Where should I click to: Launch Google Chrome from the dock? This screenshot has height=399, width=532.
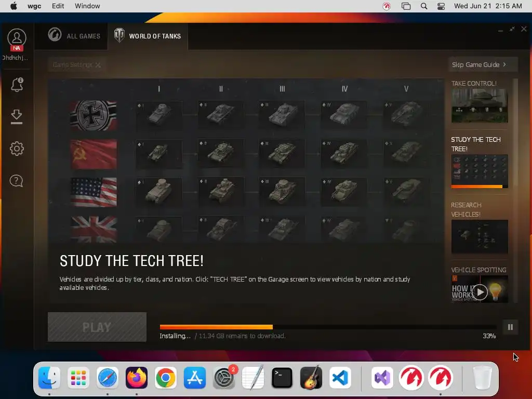click(166, 378)
